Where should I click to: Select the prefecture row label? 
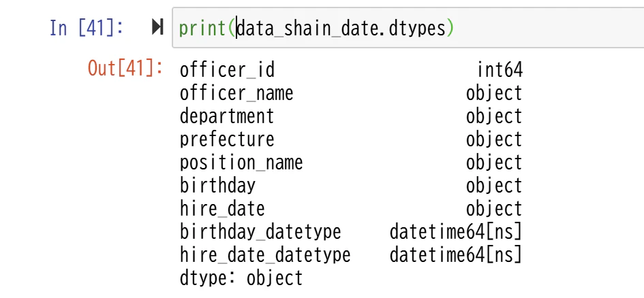point(227,139)
